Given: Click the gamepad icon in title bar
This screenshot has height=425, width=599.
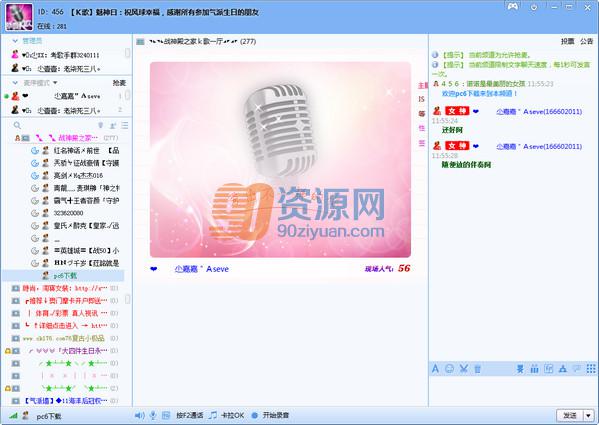Looking at the screenshot, I should 513,6.
